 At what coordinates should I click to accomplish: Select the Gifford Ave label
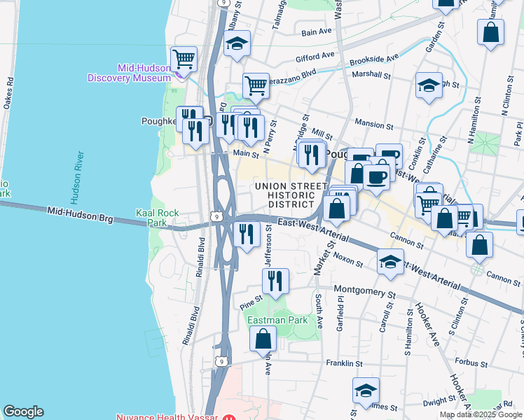[x=315, y=57]
